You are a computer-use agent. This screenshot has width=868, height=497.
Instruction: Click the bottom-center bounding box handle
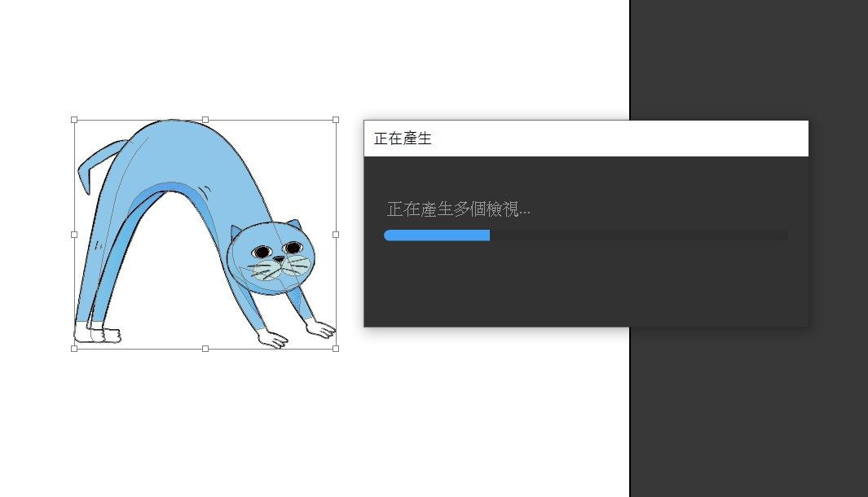coord(205,349)
